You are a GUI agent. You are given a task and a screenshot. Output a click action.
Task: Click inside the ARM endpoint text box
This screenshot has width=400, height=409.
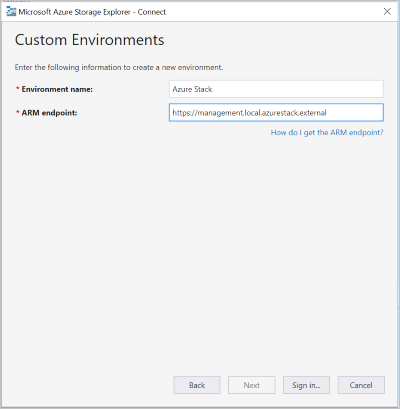pyautogui.click(x=276, y=113)
